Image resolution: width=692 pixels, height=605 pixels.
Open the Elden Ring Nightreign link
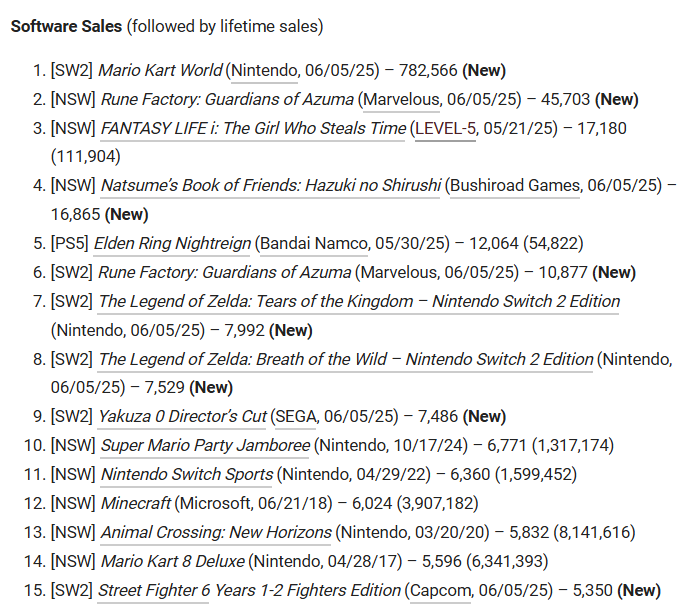click(x=172, y=243)
